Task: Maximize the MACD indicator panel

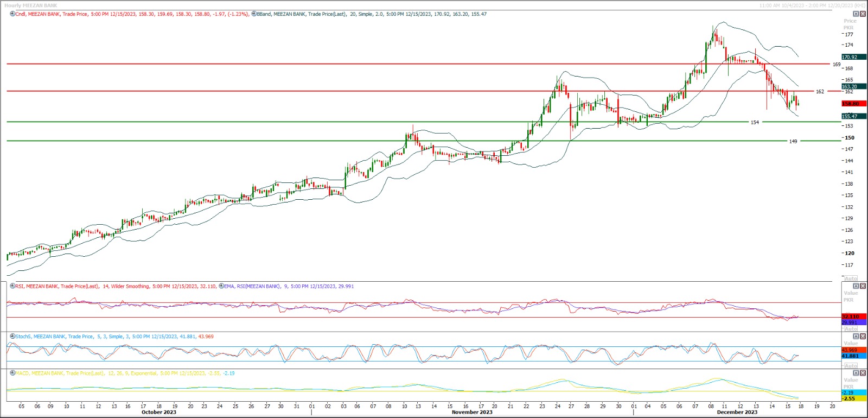Action: pyautogui.click(x=856, y=373)
